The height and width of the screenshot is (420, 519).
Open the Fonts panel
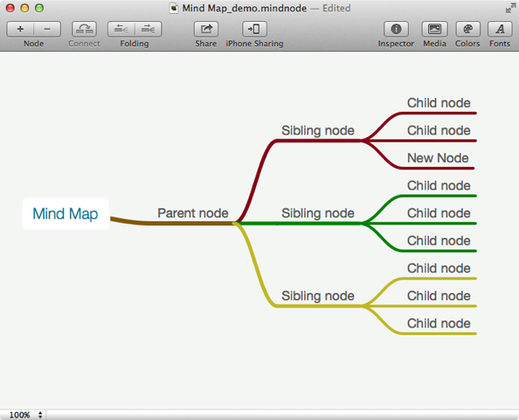[500, 29]
